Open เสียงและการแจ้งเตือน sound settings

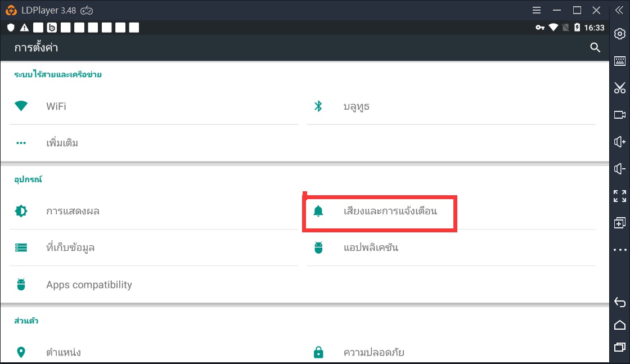pos(390,212)
